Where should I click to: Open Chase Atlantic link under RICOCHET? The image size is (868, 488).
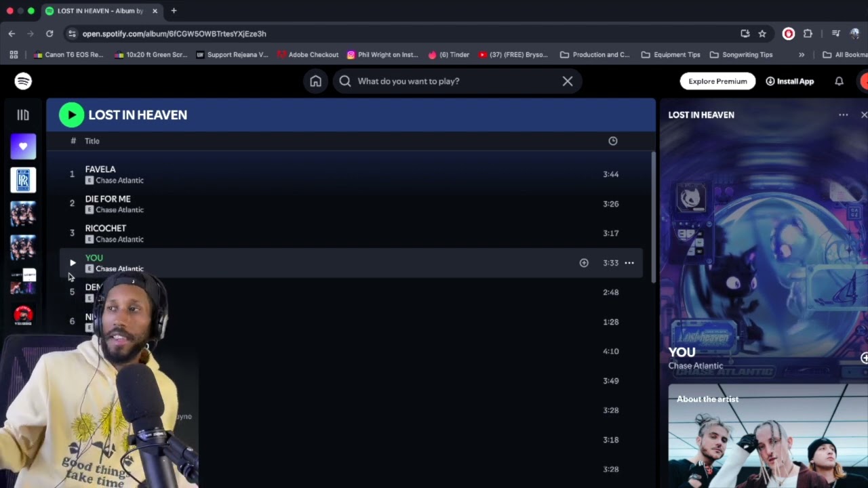point(119,239)
